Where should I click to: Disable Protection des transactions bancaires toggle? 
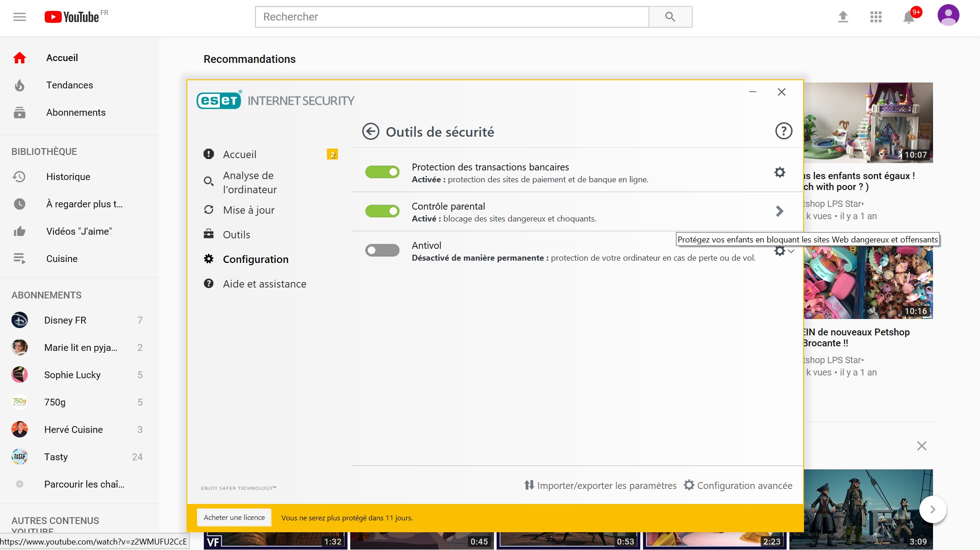[382, 172]
